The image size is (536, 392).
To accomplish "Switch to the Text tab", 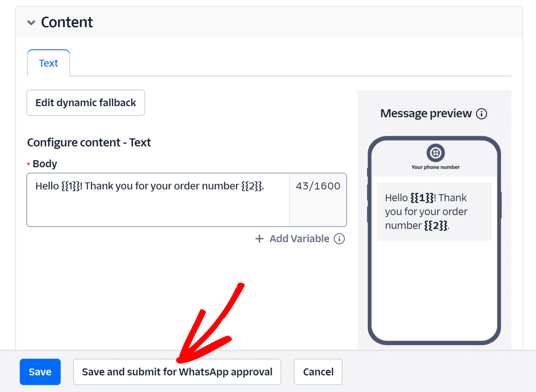I will pos(49,63).
